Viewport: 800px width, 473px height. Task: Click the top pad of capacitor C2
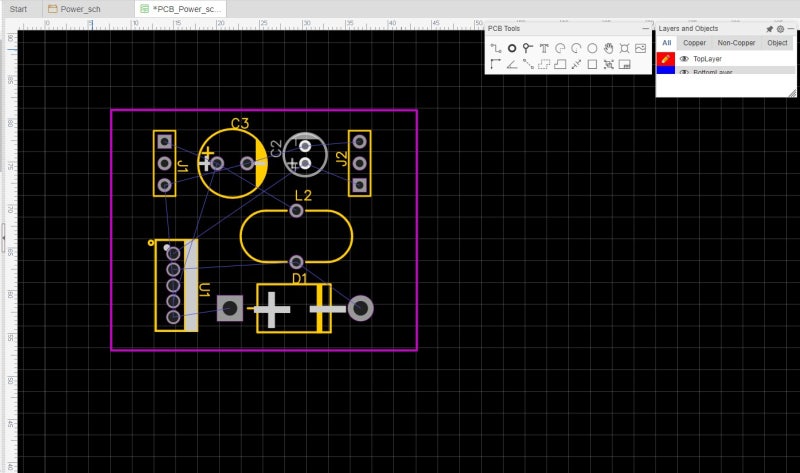pyautogui.click(x=305, y=146)
